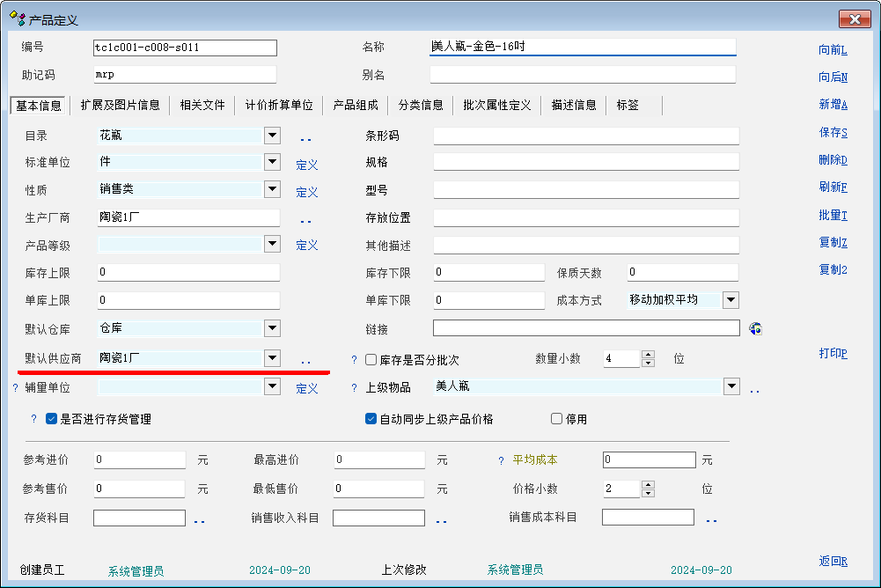Click the browse dots beside 默认供应商
This screenshot has height=588, width=881.
[x=306, y=361]
